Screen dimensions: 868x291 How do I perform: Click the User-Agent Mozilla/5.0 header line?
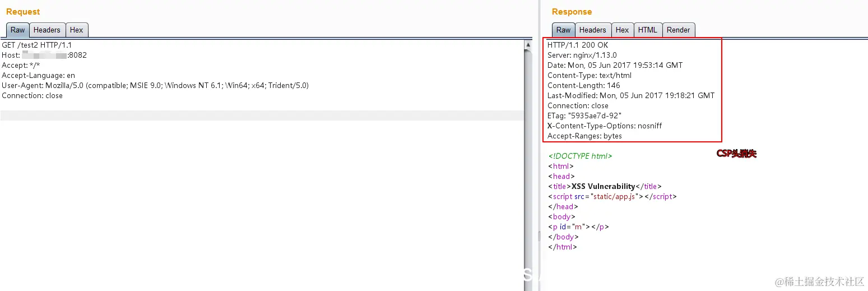[155, 85]
